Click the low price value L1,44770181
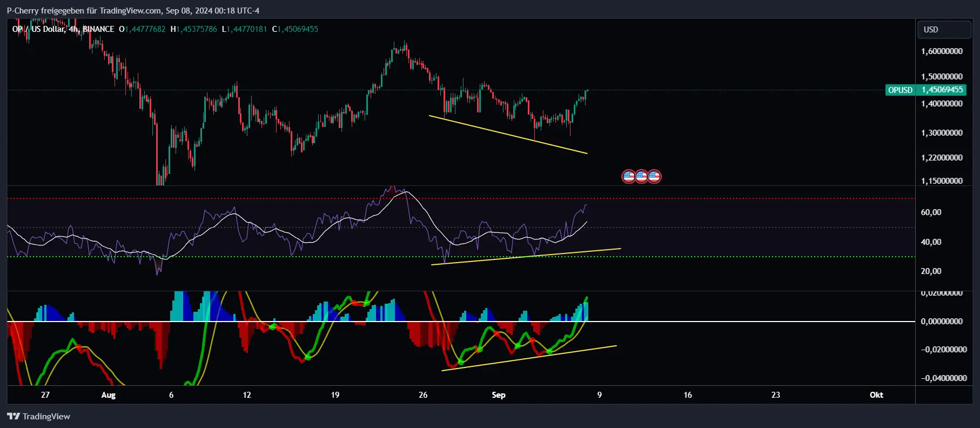Viewport: 980px width, 428px height. pos(244,29)
